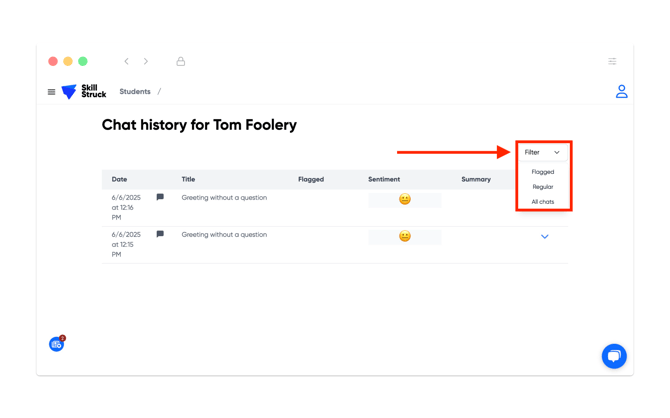Expand the 12:15 PM chat row chevron
This screenshot has height=418, width=670.
[x=544, y=236]
